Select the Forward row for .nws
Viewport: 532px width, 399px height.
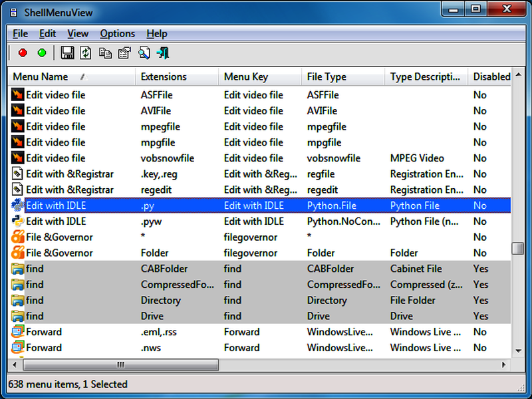[44, 348]
